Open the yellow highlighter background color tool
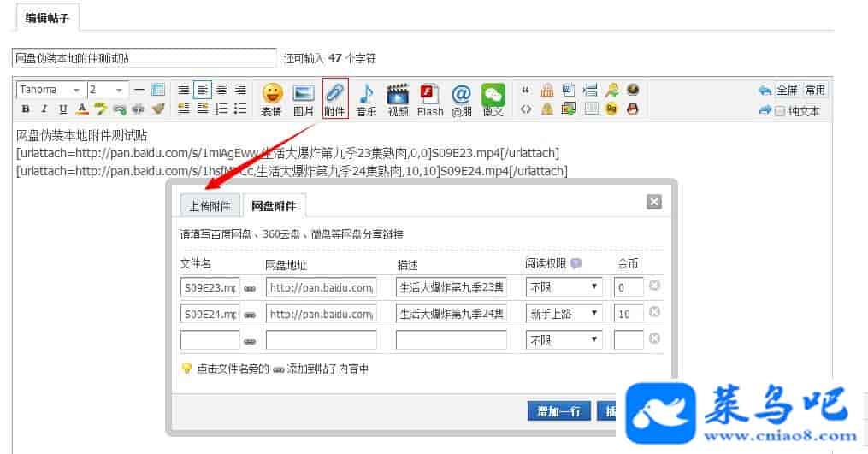The height and width of the screenshot is (454, 868). pos(100,109)
